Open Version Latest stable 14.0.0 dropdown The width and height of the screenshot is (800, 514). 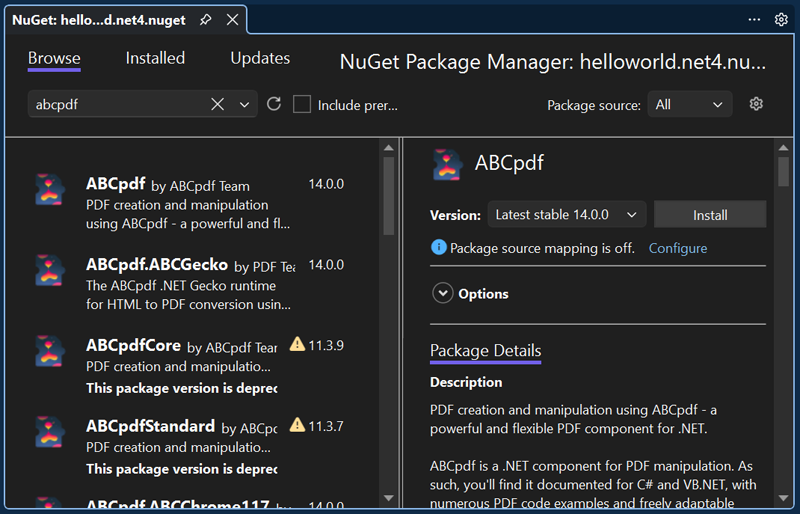[567, 214]
